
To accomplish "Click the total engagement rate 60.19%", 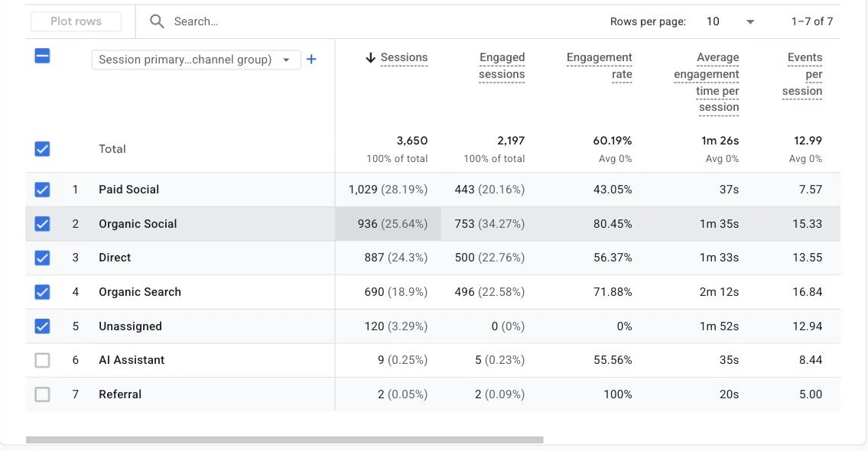I will tap(613, 141).
